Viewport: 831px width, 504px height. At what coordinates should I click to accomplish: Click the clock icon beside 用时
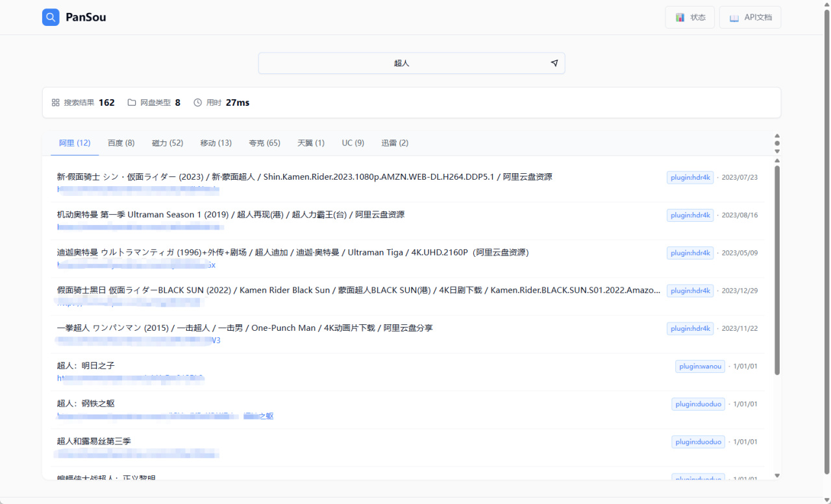(198, 102)
